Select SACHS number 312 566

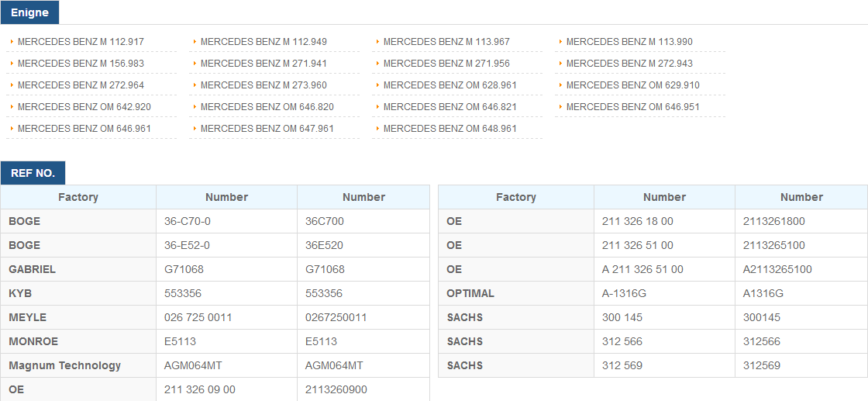664,342
